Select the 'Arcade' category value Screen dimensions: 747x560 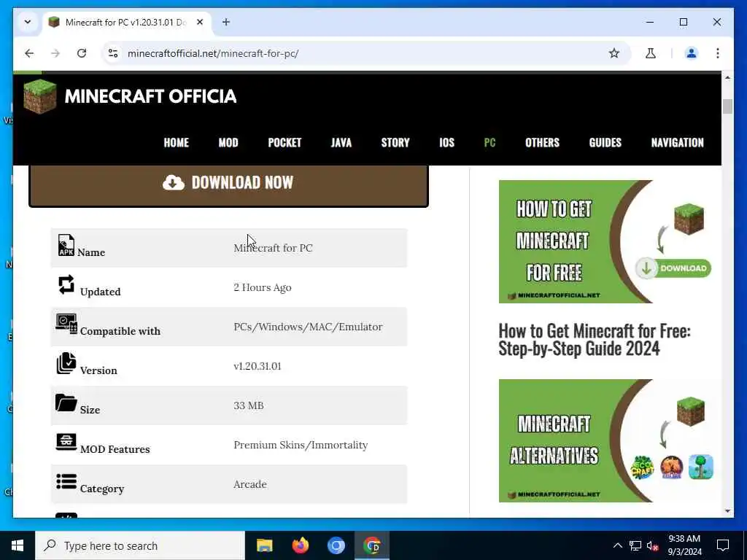click(250, 484)
